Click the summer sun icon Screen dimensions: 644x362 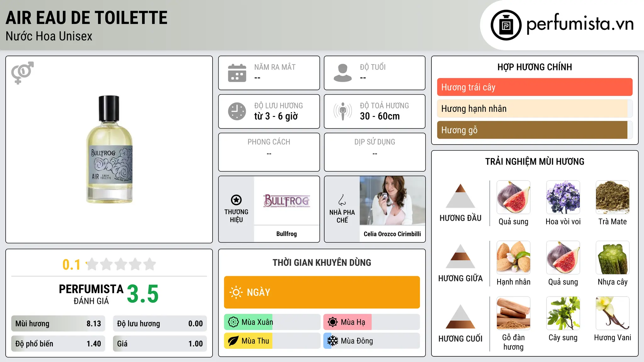tap(333, 322)
